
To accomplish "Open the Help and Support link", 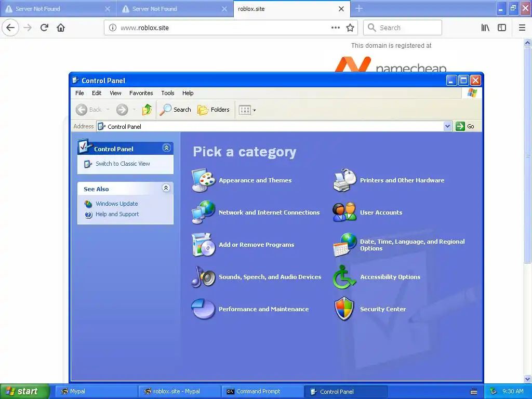I will tap(117, 214).
